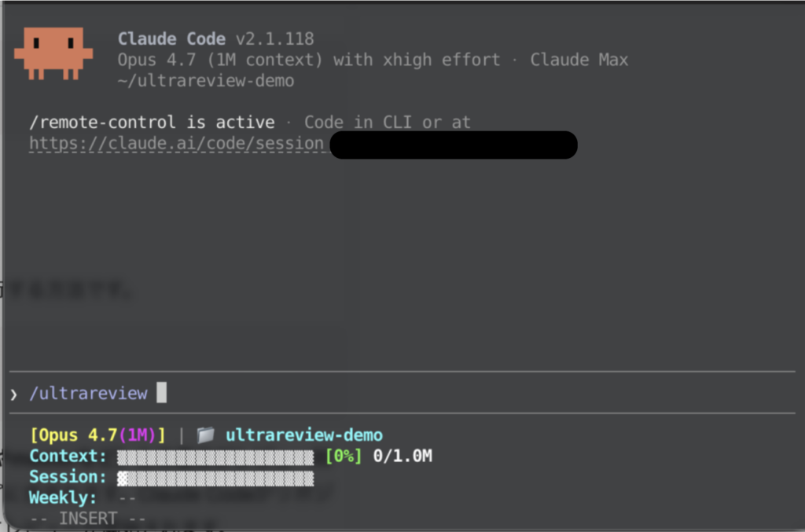This screenshot has height=532, width=805.
Task: Click the prompt chevron before /ultrareview
Action: [13, 394]
